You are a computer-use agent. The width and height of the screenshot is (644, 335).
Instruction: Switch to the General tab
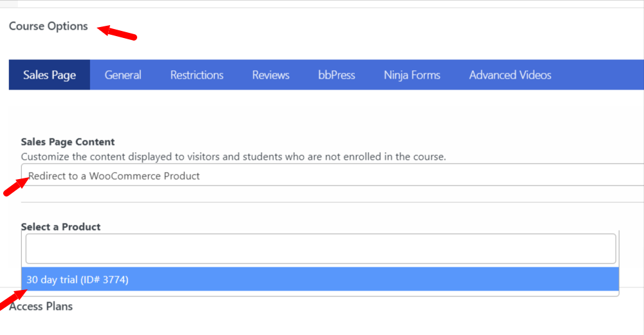point(123,75)
